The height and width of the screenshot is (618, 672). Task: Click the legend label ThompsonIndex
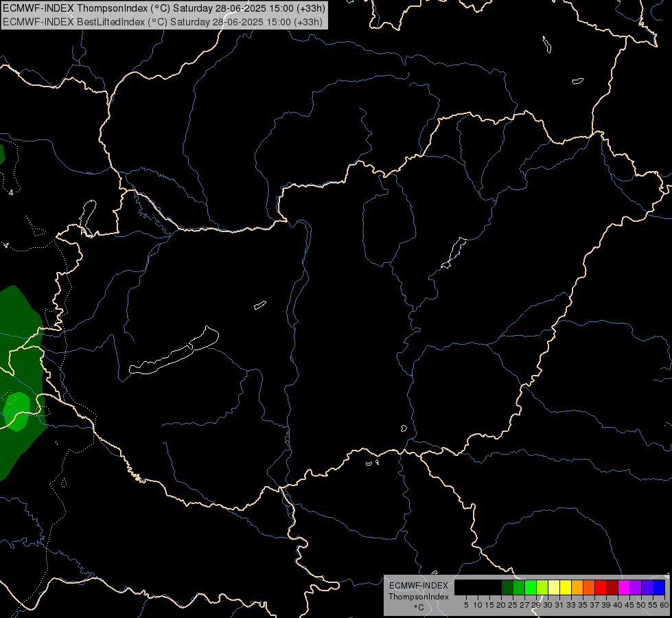[x=418, y=597]
